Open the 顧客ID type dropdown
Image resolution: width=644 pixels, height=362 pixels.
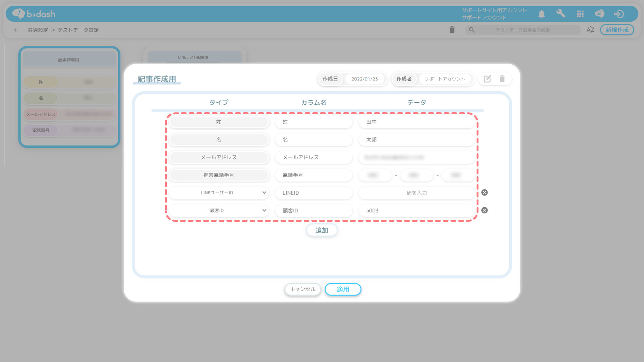click(219, 210)
